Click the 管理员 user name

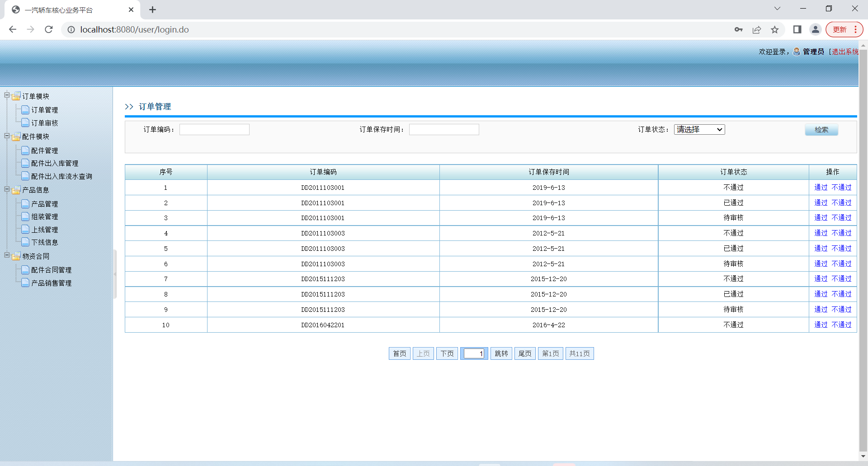tap(813, 52)
